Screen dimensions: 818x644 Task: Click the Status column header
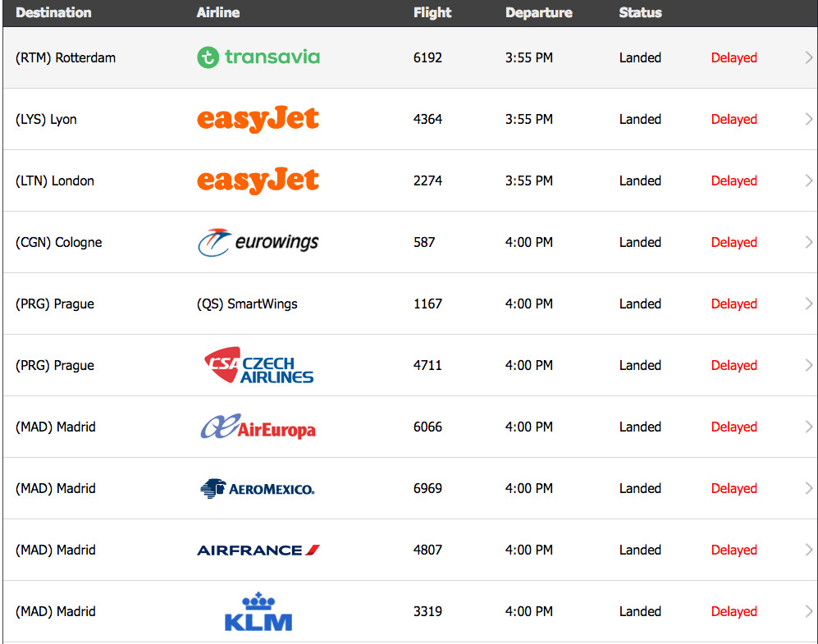(x=641, y=12)
